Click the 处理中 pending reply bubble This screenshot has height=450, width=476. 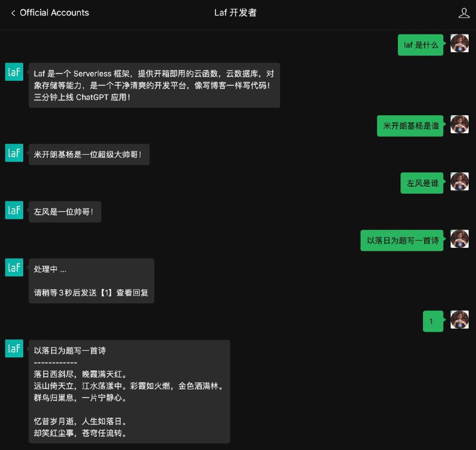(90, 281)
